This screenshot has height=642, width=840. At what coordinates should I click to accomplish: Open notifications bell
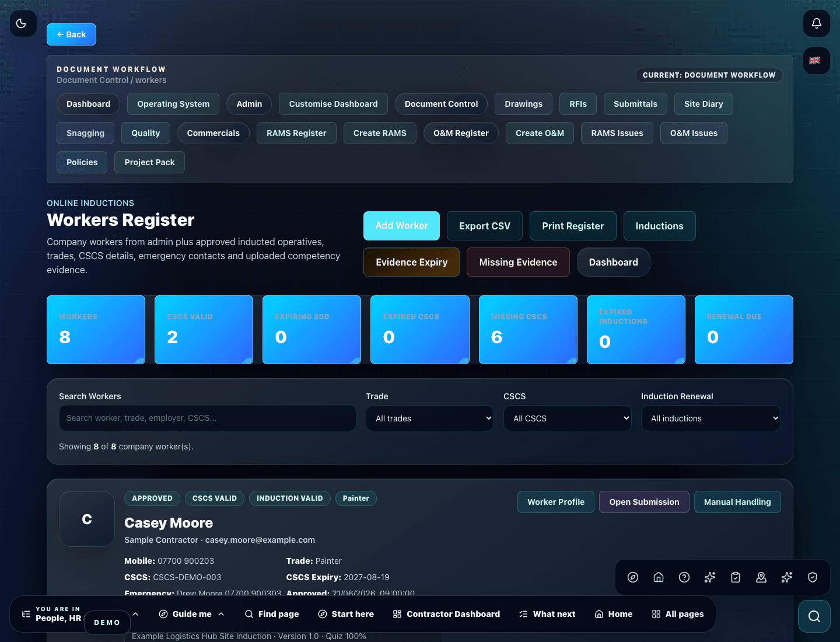tap(817, 23)
